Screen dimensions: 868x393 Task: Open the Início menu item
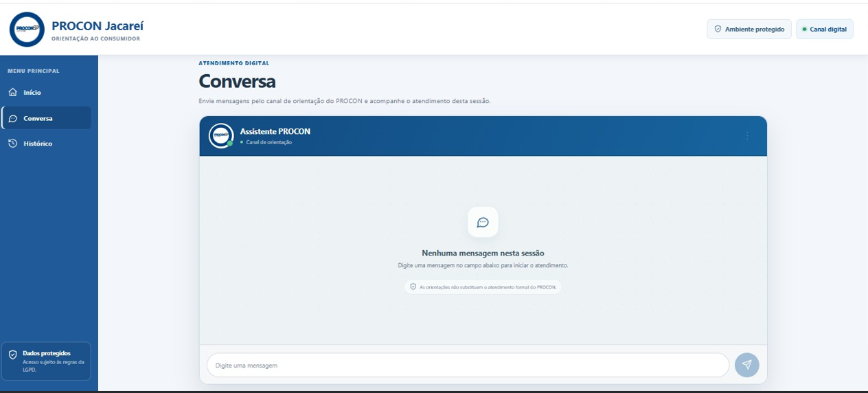(46, 93)
